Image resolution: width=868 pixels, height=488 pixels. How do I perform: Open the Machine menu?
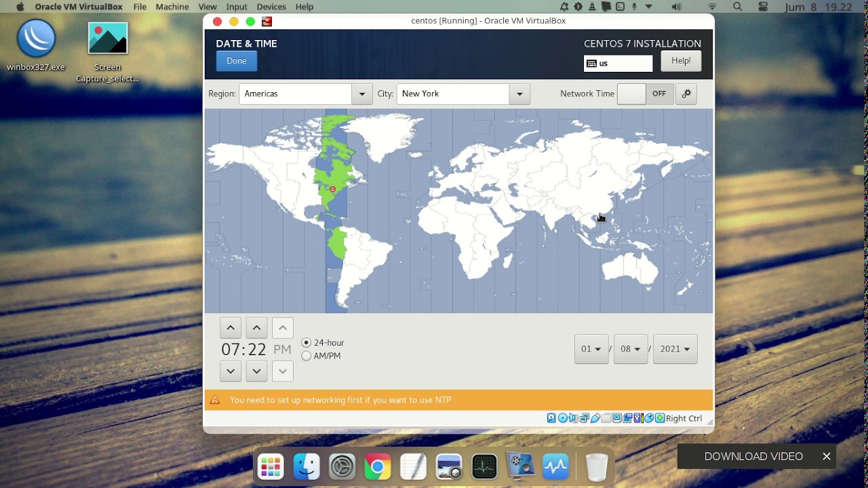click(172, 7)
